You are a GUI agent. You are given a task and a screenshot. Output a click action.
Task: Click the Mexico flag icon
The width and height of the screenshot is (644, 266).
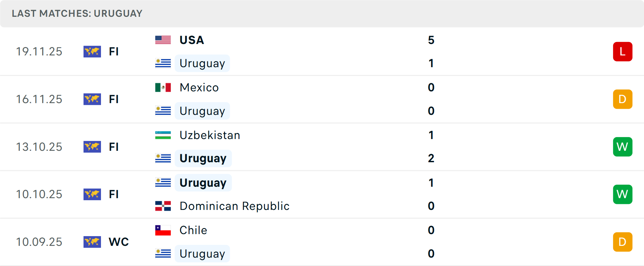(x=163, y=87)
